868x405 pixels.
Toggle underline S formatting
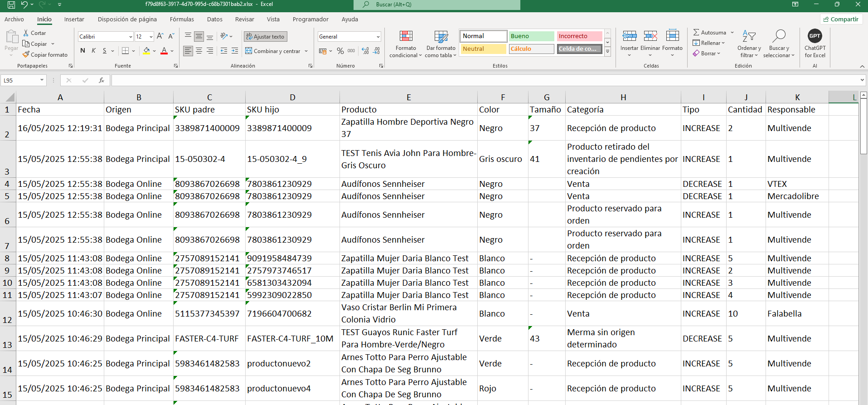pyautogui.click(x=105, y=51)
